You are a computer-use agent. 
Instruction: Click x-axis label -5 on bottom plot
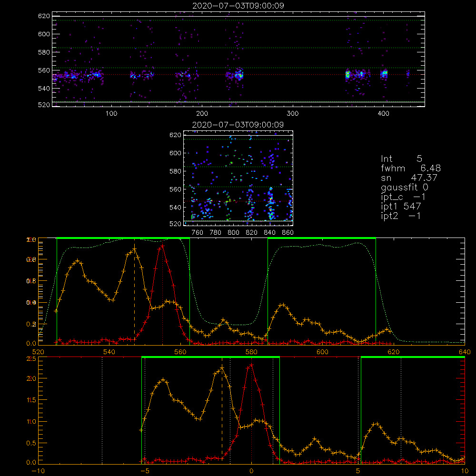click(145, 471)
